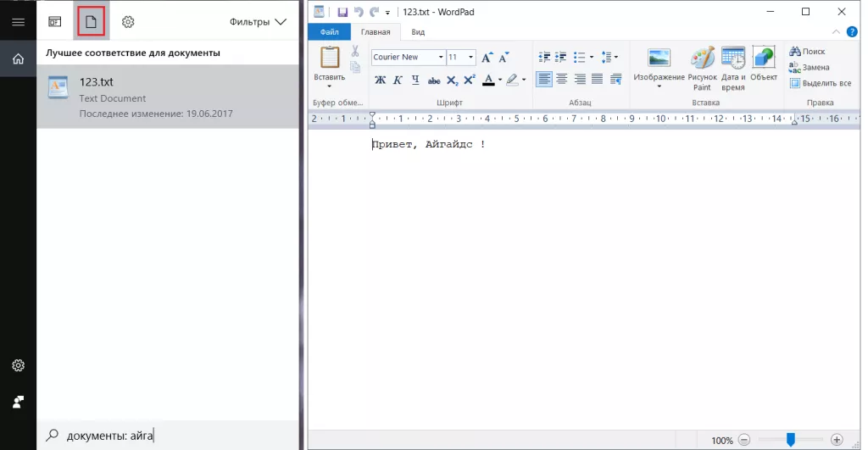Toggle strikethrough formatting (abc)

tap(434, 81)
